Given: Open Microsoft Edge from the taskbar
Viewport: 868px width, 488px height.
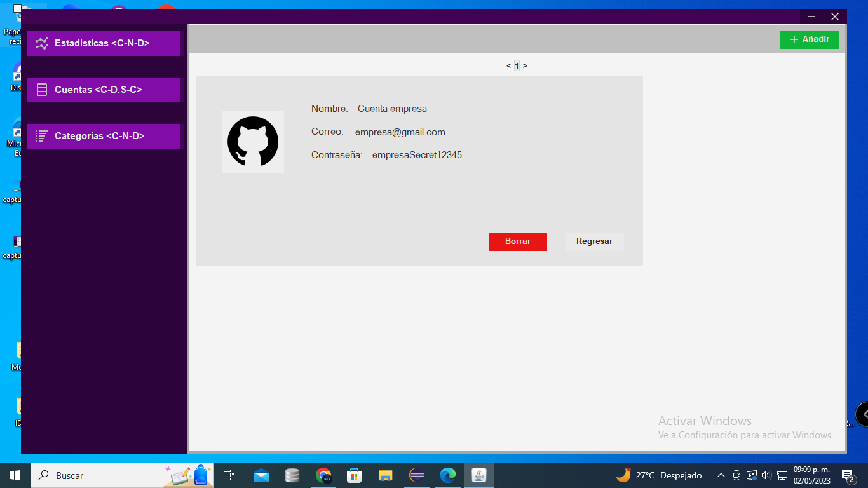Looking at the screenshot, I should tap(448, 475).
